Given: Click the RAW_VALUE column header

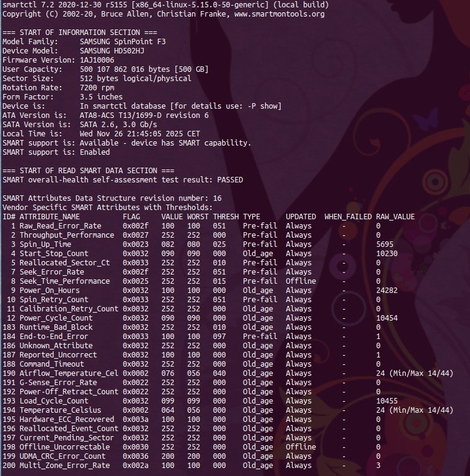Looking at the screenshot, I should (x=395, y=217).
